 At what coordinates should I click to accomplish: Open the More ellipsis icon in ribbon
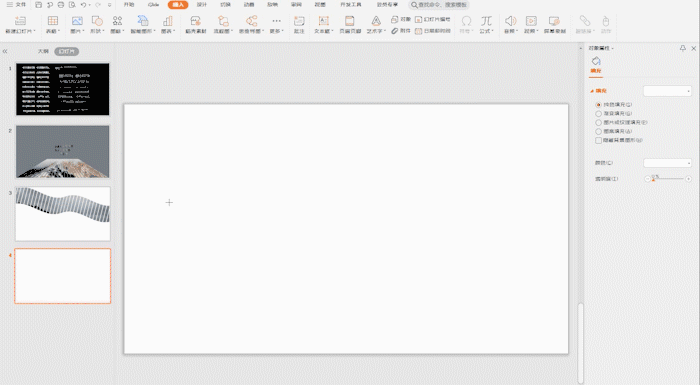pos(276,21)
